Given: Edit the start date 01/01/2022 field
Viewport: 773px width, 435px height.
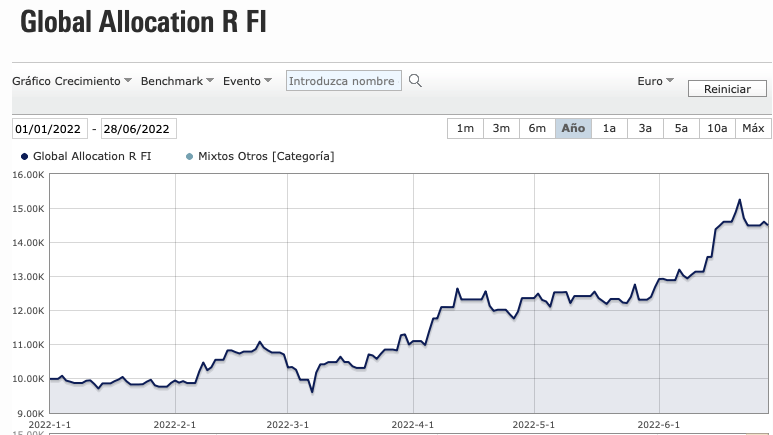Looking at the screenshot, I should [x=50, y=128].
